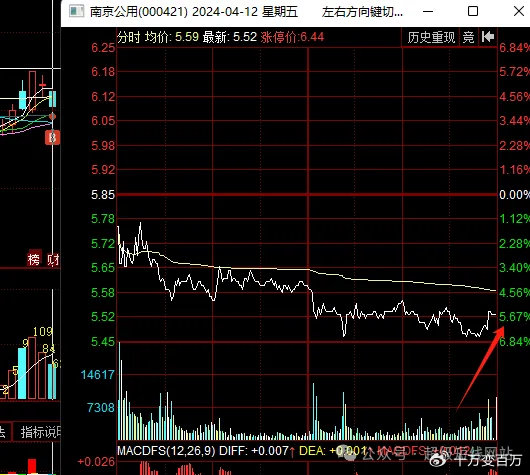Click the 5.72 price axis label
The width and height of the screenshot is (530, 475).
click(103, 243)
